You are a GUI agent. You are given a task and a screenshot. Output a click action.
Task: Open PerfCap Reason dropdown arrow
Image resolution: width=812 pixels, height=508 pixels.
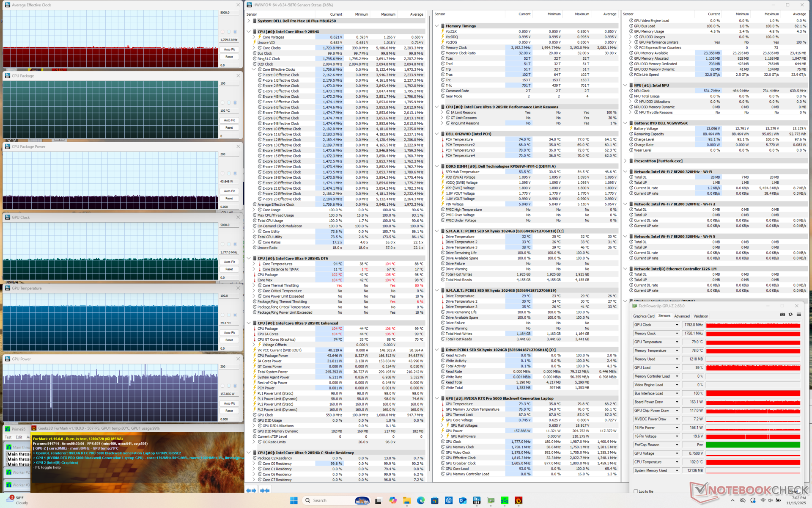click(x=677, y=445)
